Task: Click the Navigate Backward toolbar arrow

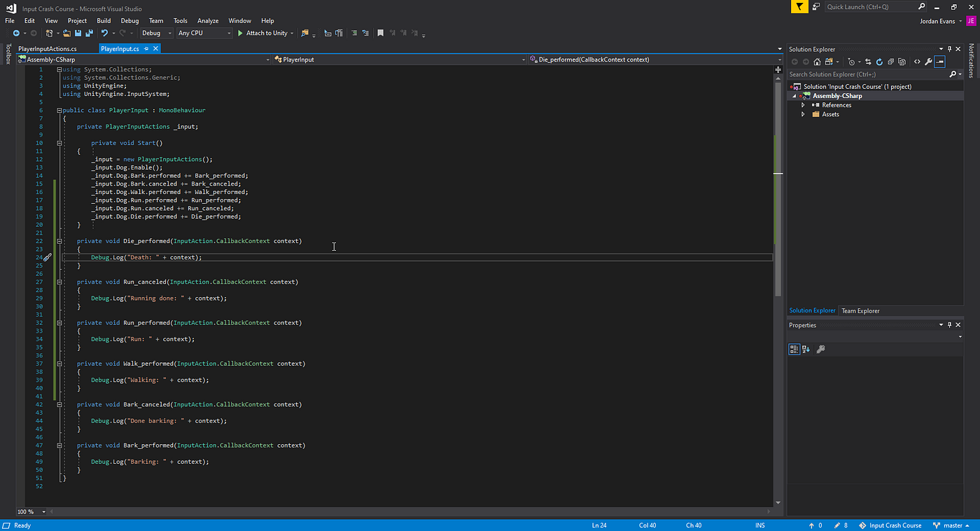Action: (15, 33)
